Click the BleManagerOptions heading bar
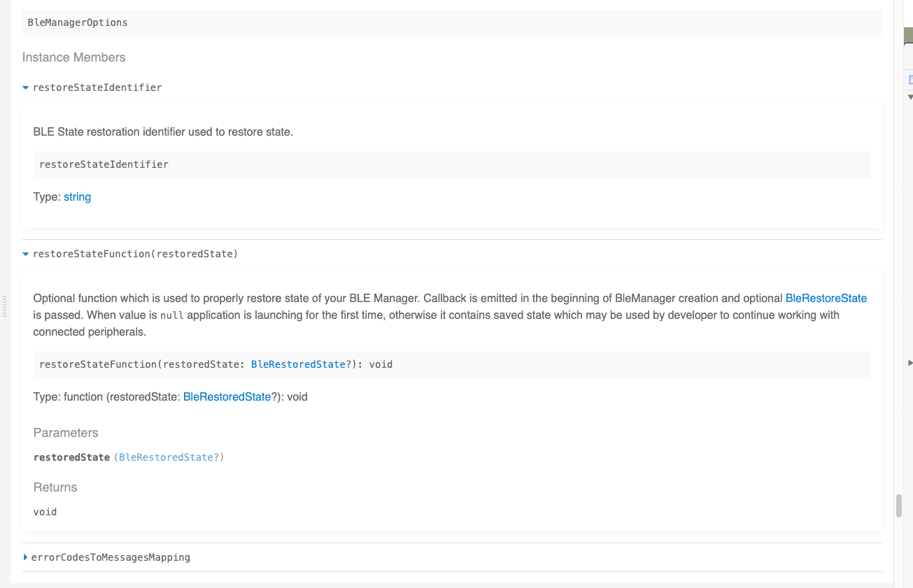 (x=77, y=22)
